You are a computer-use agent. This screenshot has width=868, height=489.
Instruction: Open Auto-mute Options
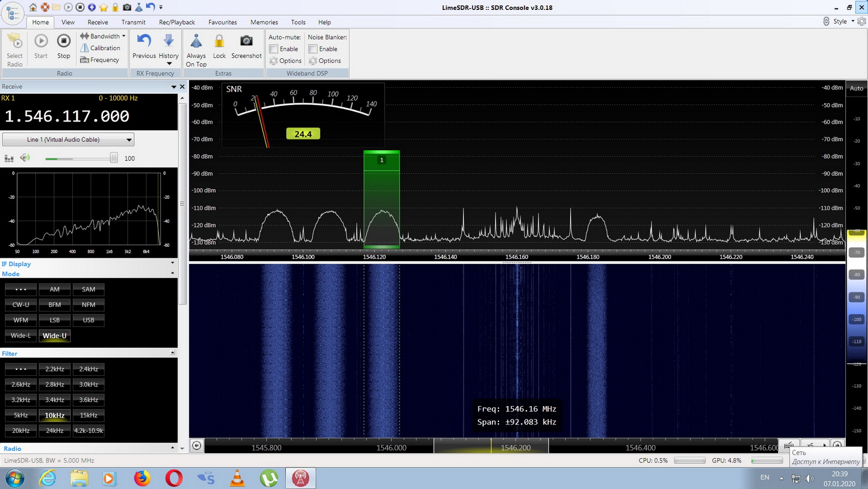coord(285,61)
